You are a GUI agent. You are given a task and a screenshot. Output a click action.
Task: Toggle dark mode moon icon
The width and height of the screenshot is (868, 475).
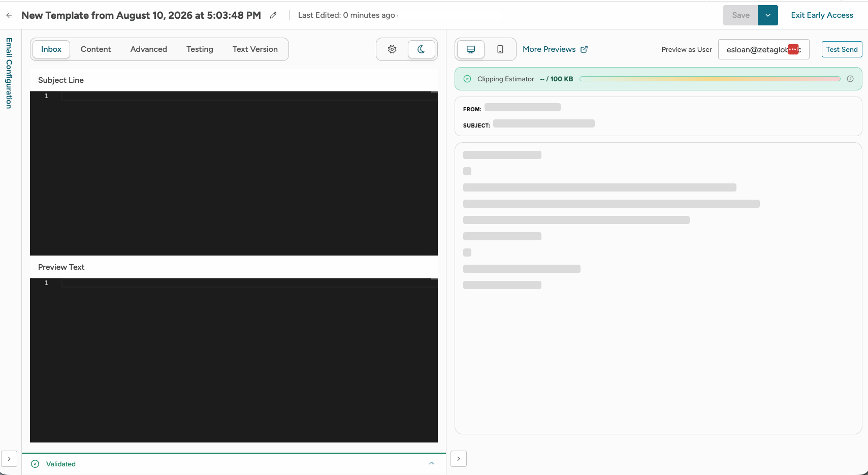point(421,49)
